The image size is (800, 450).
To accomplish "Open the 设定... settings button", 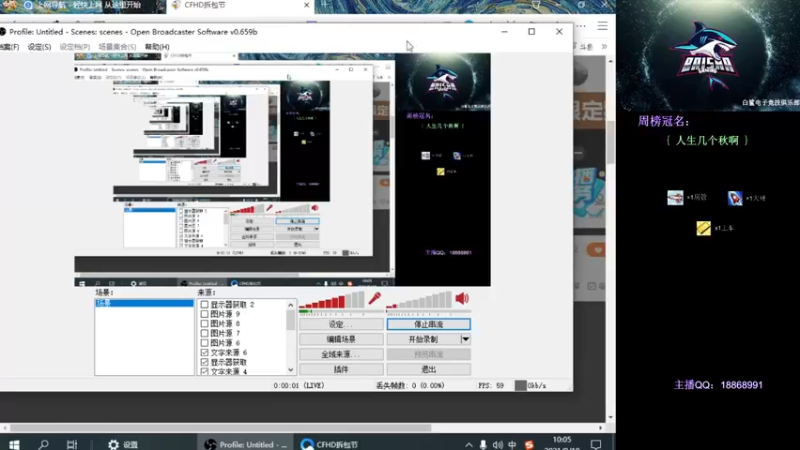I will tap(341, 324).
